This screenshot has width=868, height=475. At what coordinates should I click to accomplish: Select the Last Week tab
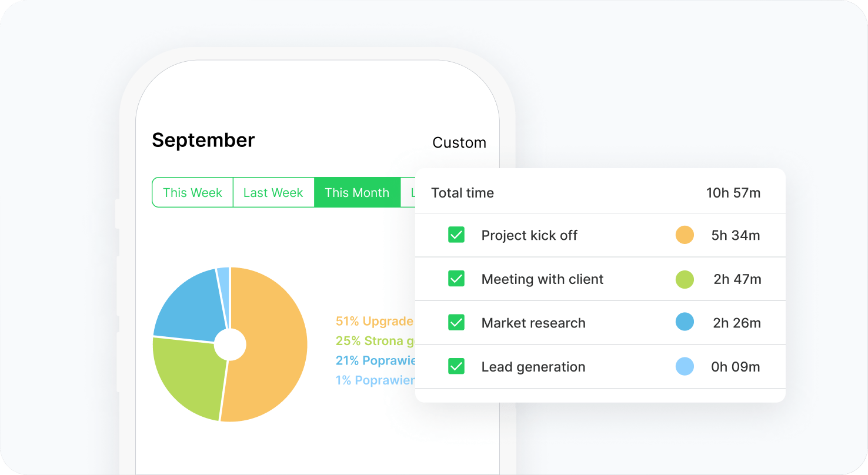[273, 193]
